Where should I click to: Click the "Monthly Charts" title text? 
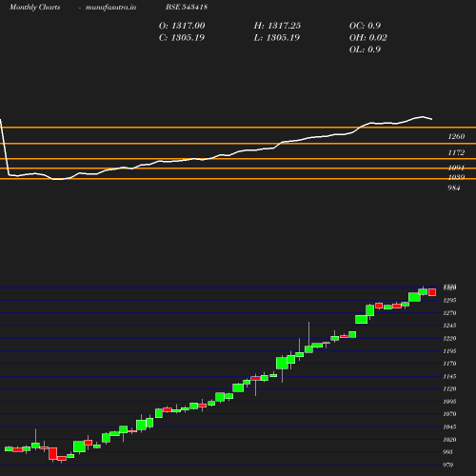click(x=35, y=7)
